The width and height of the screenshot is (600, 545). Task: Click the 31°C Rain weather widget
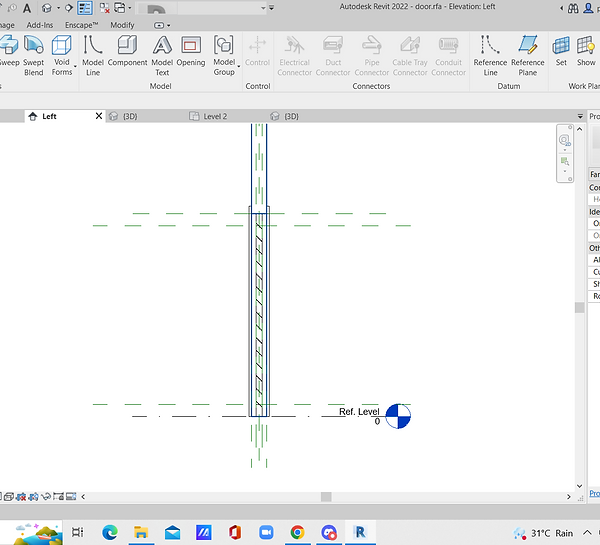[543, 533]
